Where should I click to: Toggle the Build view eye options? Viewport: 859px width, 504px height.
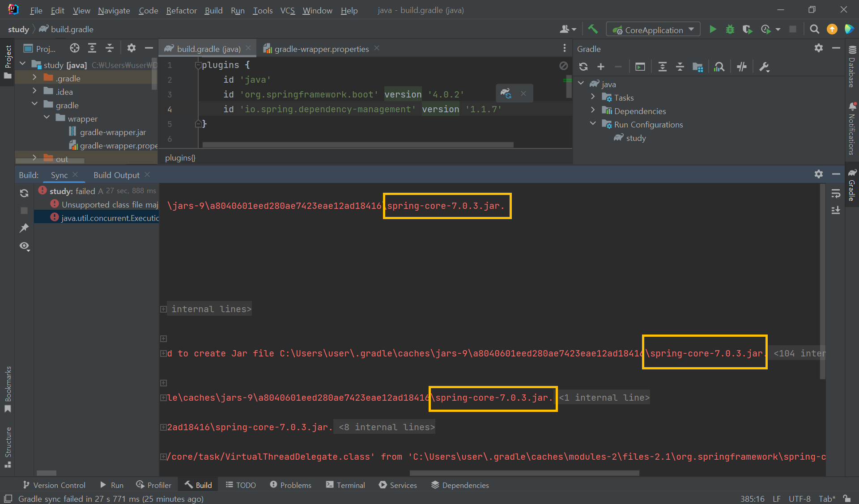coord(24,246)
